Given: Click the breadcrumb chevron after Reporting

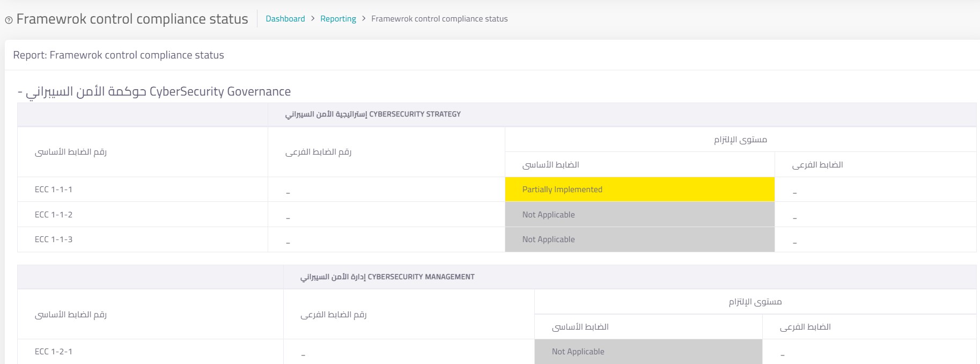Looking at the screenshot, I should pyautogui.click(x=364, y=19).
